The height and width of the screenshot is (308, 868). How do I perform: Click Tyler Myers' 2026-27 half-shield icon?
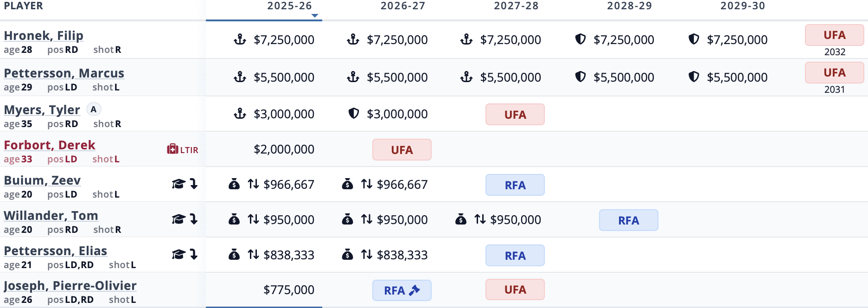354,113
